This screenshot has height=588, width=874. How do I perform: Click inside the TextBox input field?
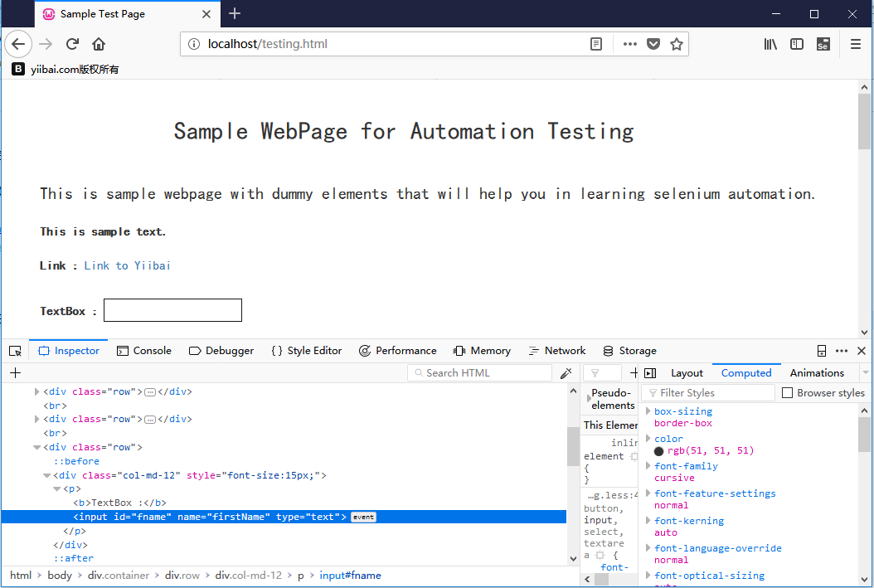click(172, 310)
